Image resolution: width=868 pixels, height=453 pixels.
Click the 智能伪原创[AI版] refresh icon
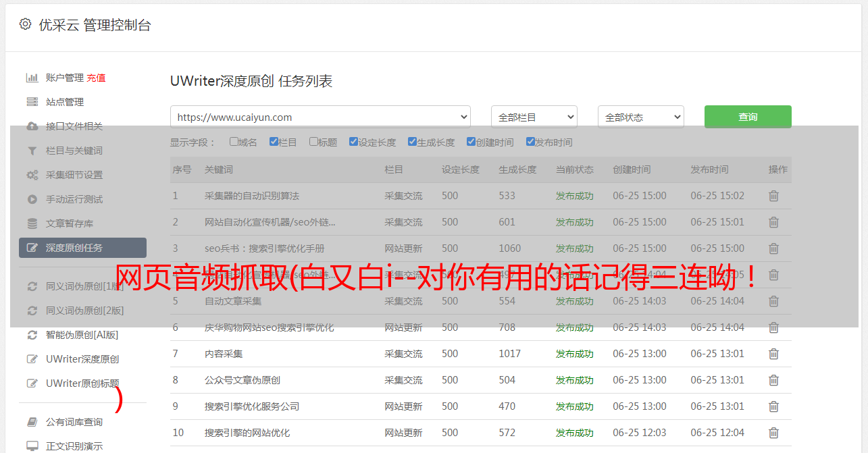tap(32, 335)
